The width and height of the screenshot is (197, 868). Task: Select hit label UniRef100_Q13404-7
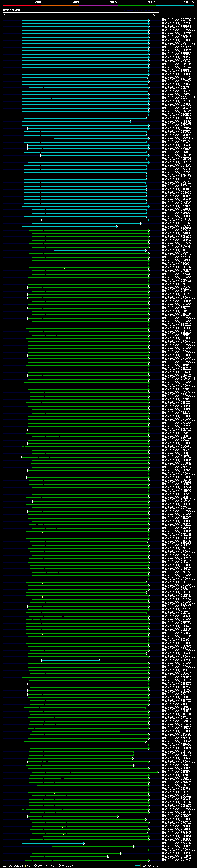[179, 393]
